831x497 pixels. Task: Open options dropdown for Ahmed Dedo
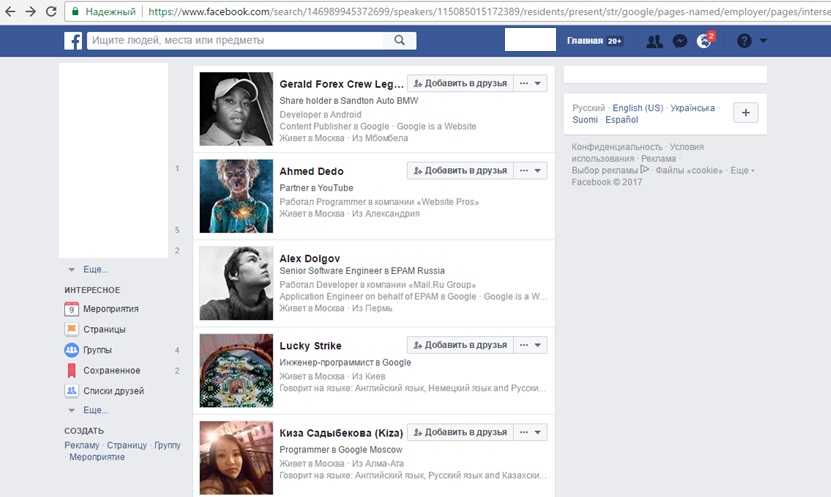(531, 171)
